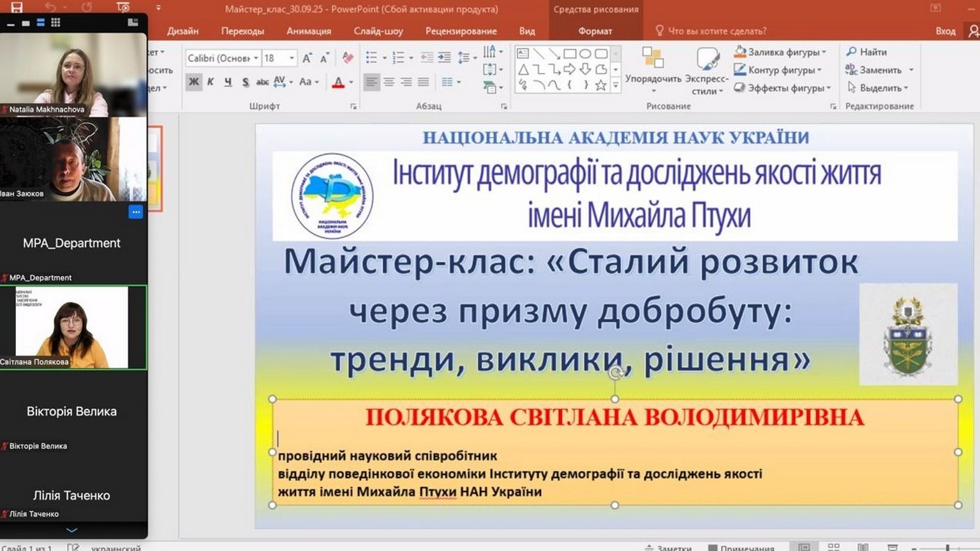Click the bulleted list icon
Image resolution: width=980 pixels, height=551 pixels.
point(371,58)
